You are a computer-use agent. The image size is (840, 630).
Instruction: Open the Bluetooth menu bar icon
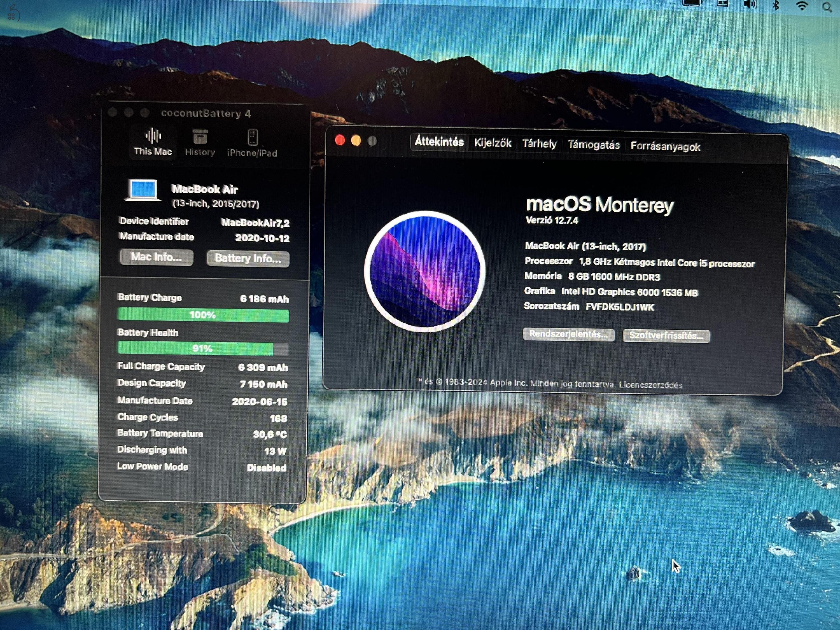tap(777, 5)
